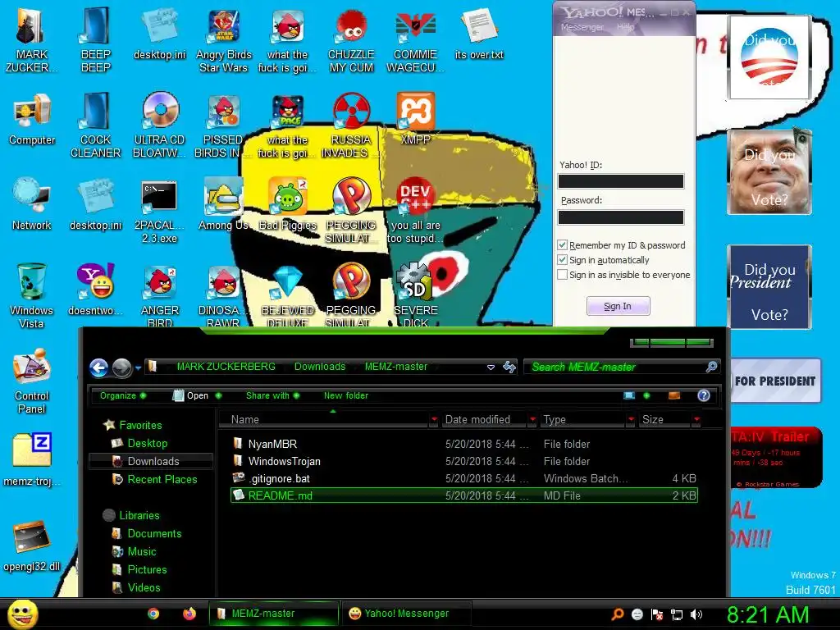Launch the XMPP desktop shortcut
Viewport: 840px width, 630px height.
pyautogui.click(x=416, y=118)
